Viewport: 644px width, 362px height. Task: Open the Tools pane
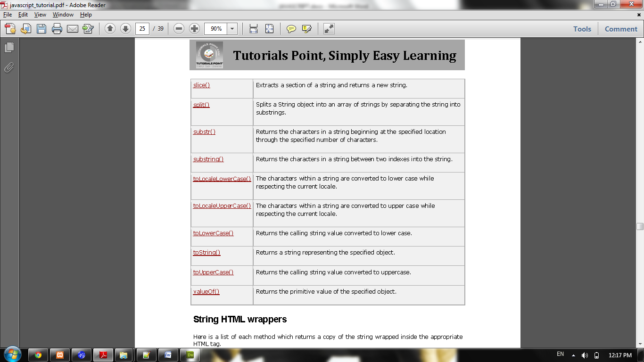[x=582, y=29]
